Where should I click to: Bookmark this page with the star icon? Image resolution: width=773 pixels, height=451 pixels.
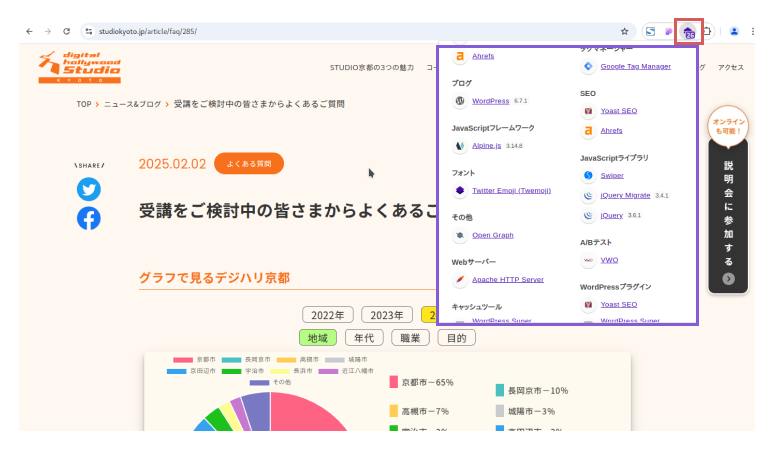[x=625, y=32]
